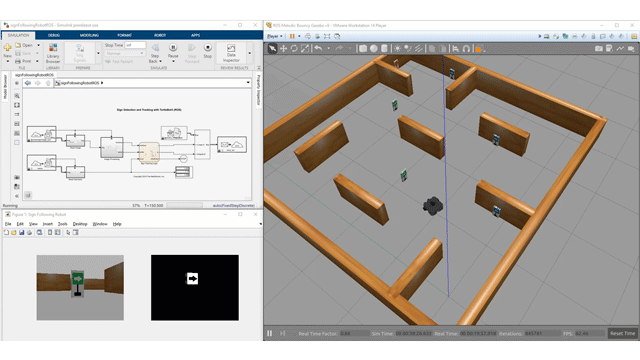Click the black-and-white arrow mask image
This screenshot has width=640, height=360.
coord(195,288)
